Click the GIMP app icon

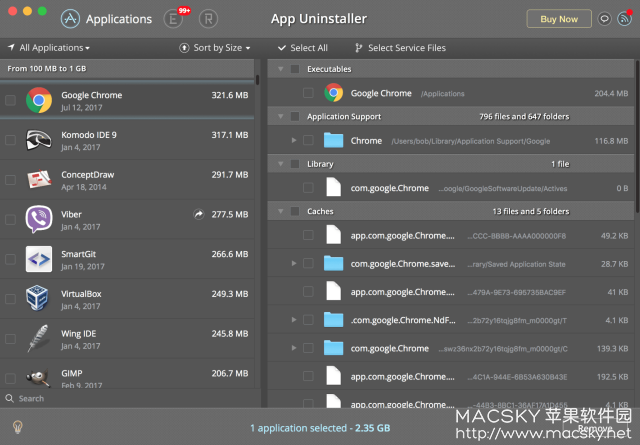[x=38, y=378]
